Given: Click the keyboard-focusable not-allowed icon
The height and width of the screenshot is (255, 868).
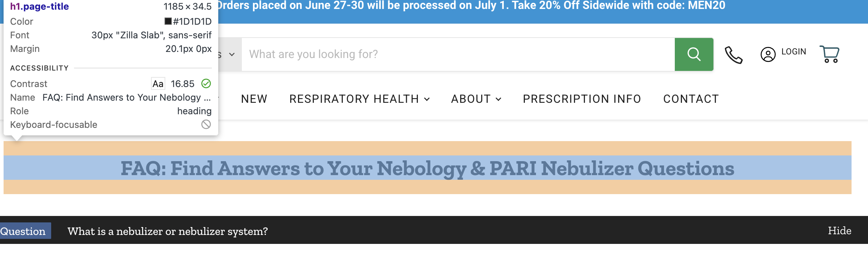Looking at the screenshot, I should [x=206, y=124].
